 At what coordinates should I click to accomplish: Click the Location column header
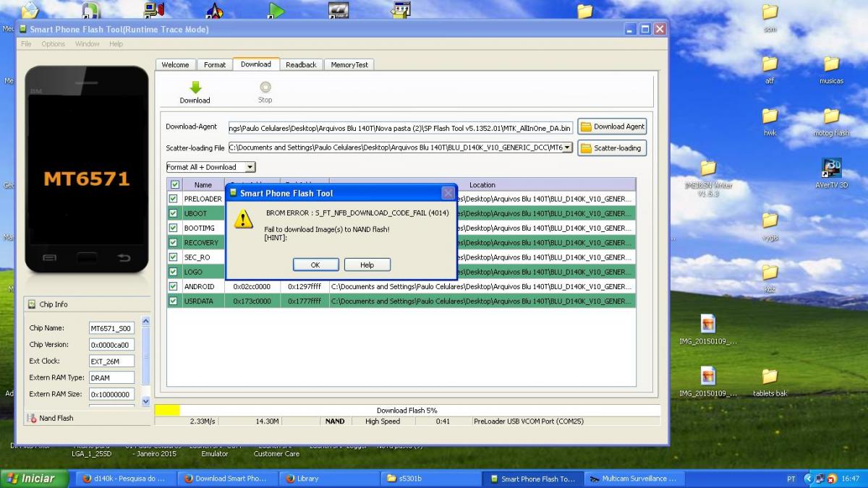[x=482, y=185]
